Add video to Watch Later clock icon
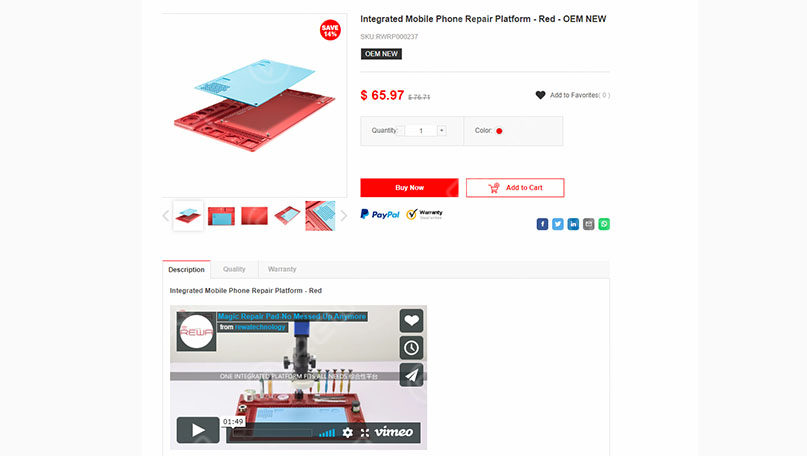The height and width of the screenshot is (456, 807). pyautogui.click(x=411, y=348)
